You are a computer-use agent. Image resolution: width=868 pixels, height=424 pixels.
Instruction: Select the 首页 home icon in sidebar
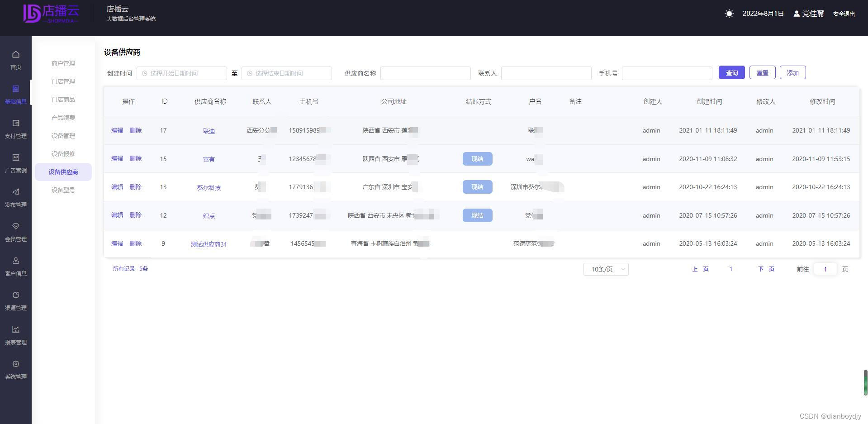pos(15,54)
